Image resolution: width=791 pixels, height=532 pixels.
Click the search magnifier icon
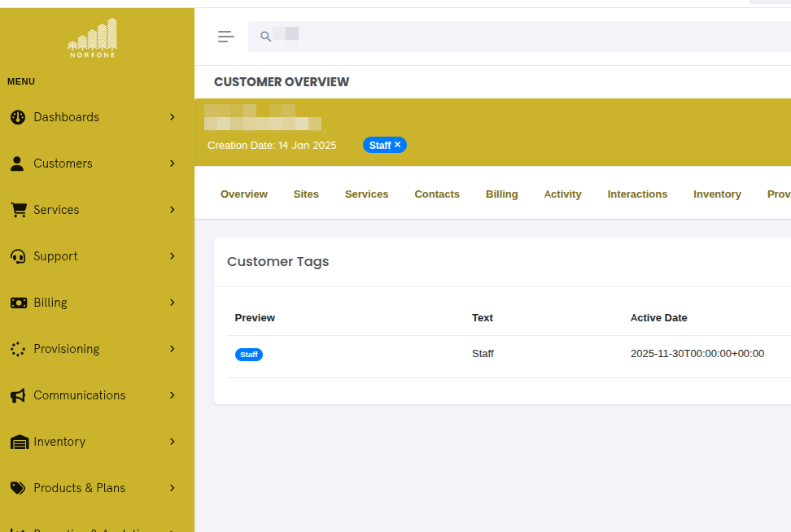264,36
